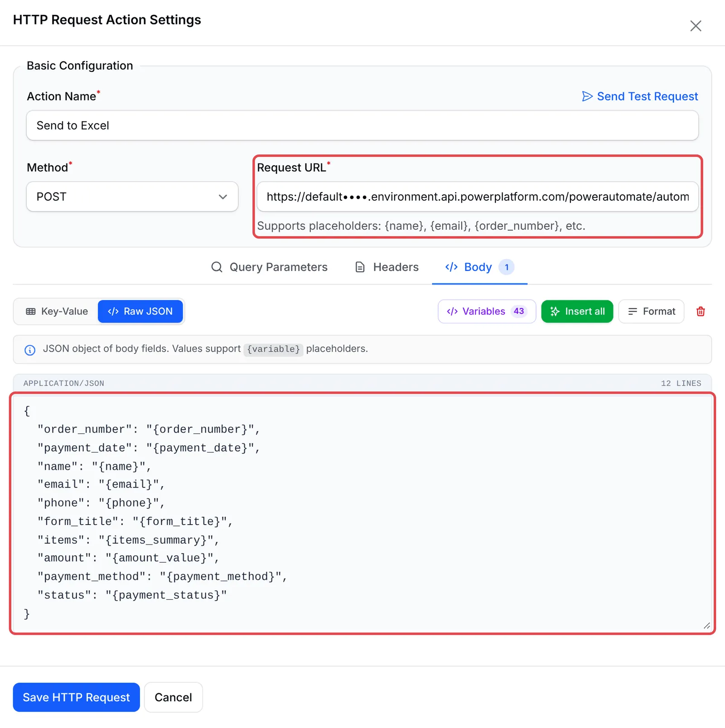
Task: Click the green Insert all button
Action: pos(577,311)
